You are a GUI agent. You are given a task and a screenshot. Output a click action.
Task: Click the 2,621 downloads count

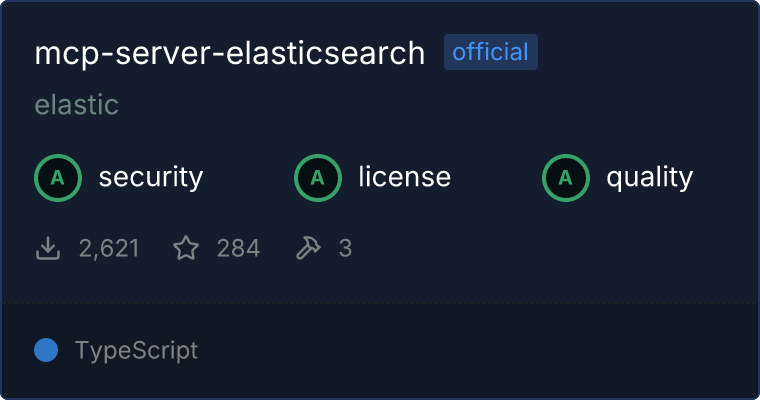coord(109,248)
